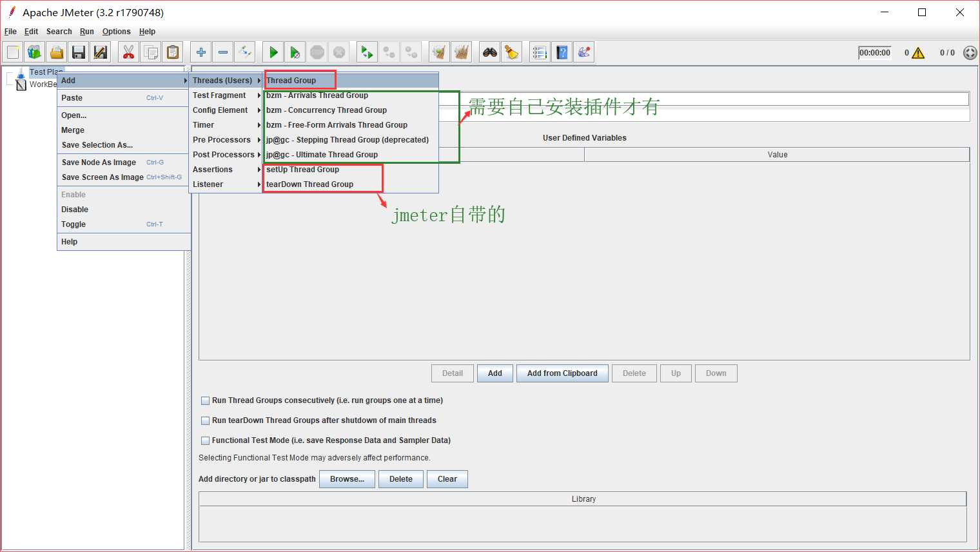Image resolution: width=980 pixels, height=552 pixels.
Task: Click the Open folder toolbar icon
Action: click(57, 52)
